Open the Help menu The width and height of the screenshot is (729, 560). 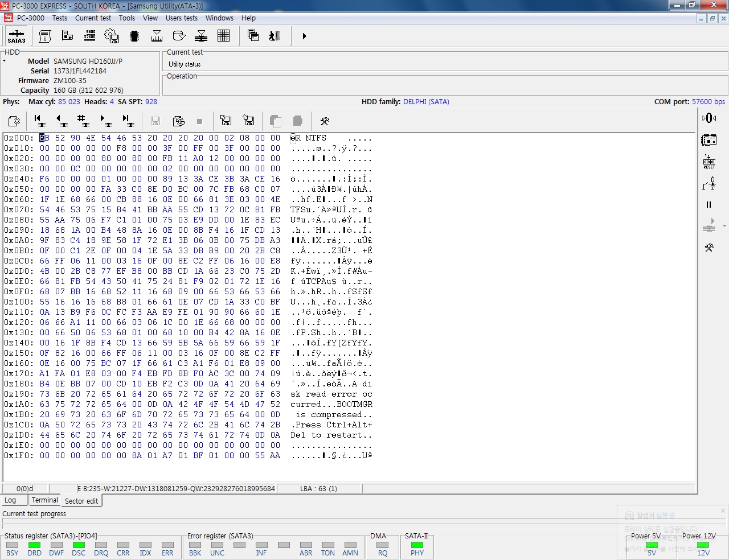pyautogui.click(x=249, y=18)
